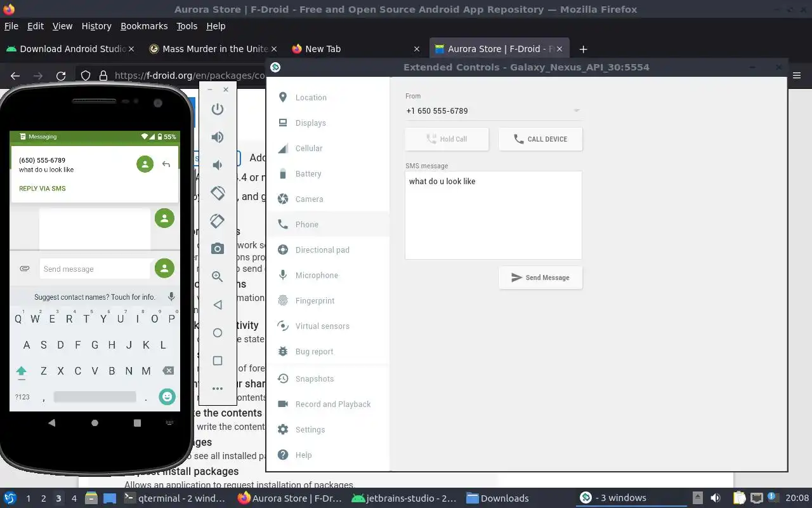Image resolution: width=812 pixels, height=508 pixels.
Task: Open Microphone section in Extended Controls
Action: [x=328, y=275]
